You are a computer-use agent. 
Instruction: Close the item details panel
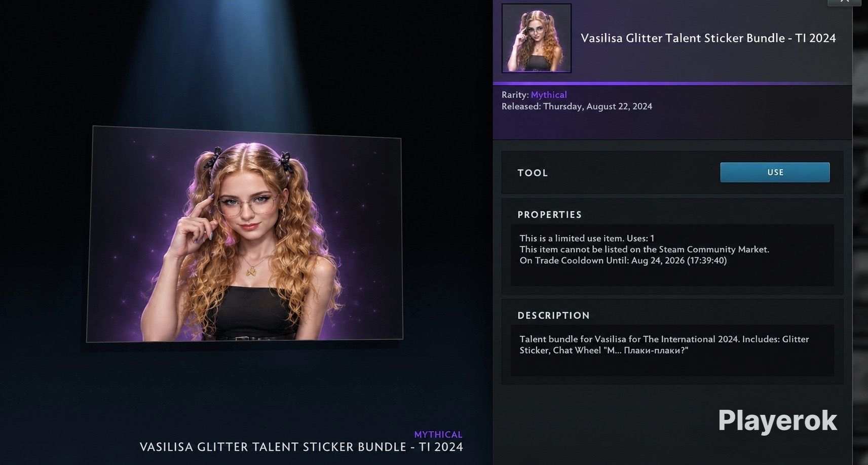pos(844,2)
